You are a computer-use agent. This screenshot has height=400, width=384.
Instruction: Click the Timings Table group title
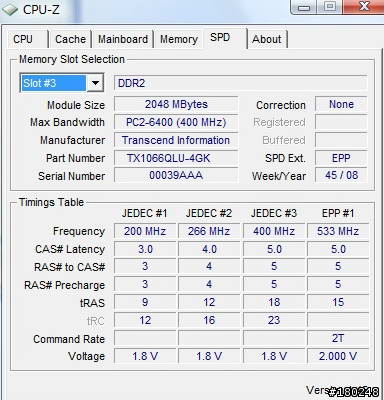(51, 202)
